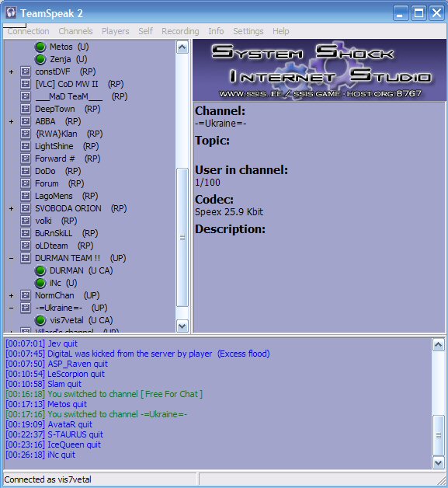Click the green status icon next to DURMAN
This screenshot has height=488, width=448.
pos(40,270)
